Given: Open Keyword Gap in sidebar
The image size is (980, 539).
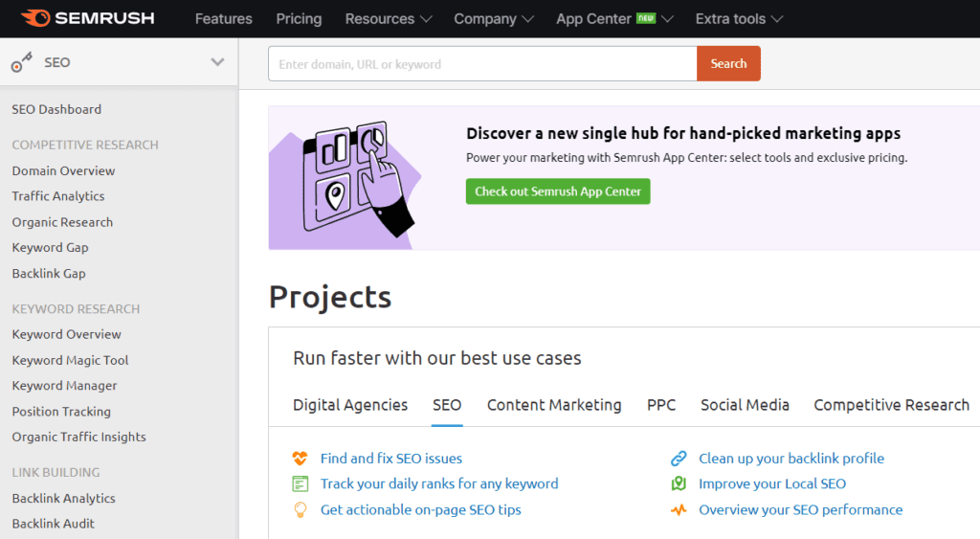Looking at the screenshot, I should pos(50,248).
